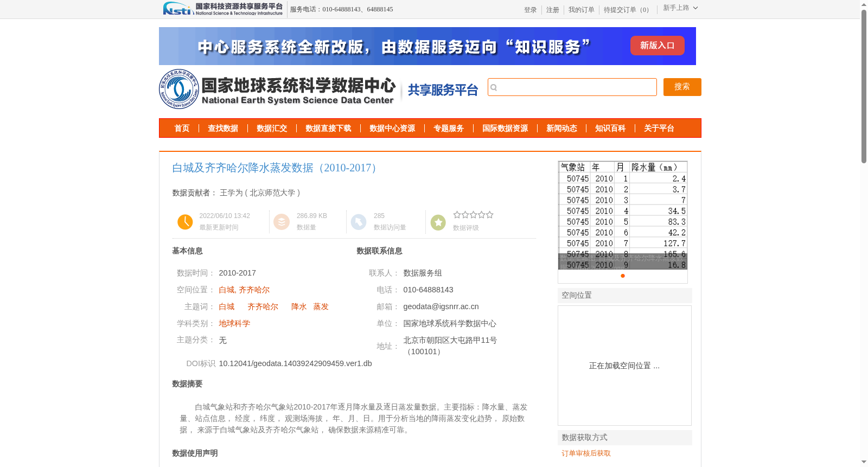Open the 数据直接下载 menu
The width and height of the screenshot is (868, 467).
tap(328, 129)
